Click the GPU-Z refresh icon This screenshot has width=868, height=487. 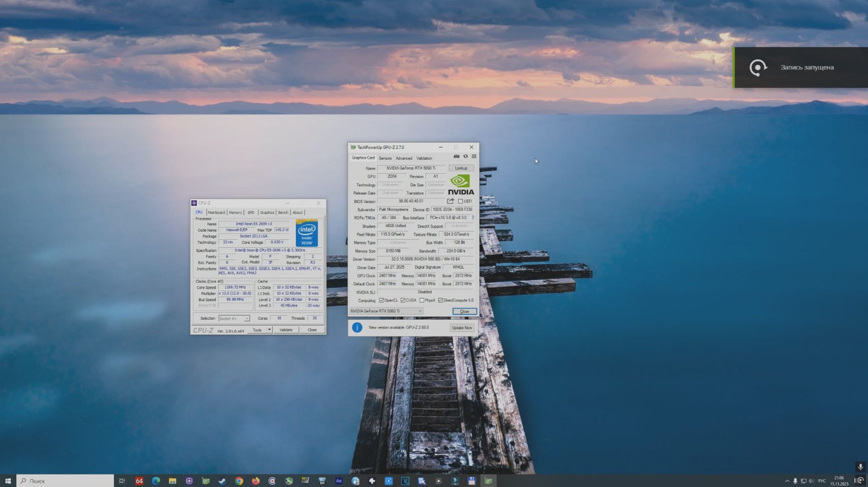click(466, 156)
